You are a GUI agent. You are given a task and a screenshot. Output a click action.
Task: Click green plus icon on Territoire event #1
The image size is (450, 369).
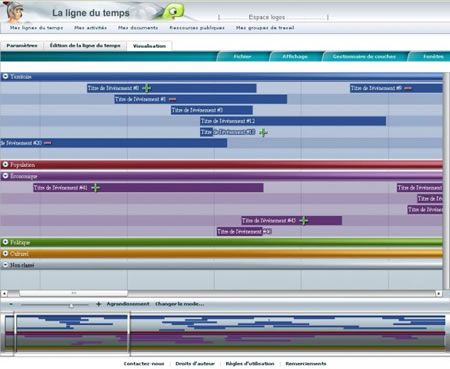[147, 88]
